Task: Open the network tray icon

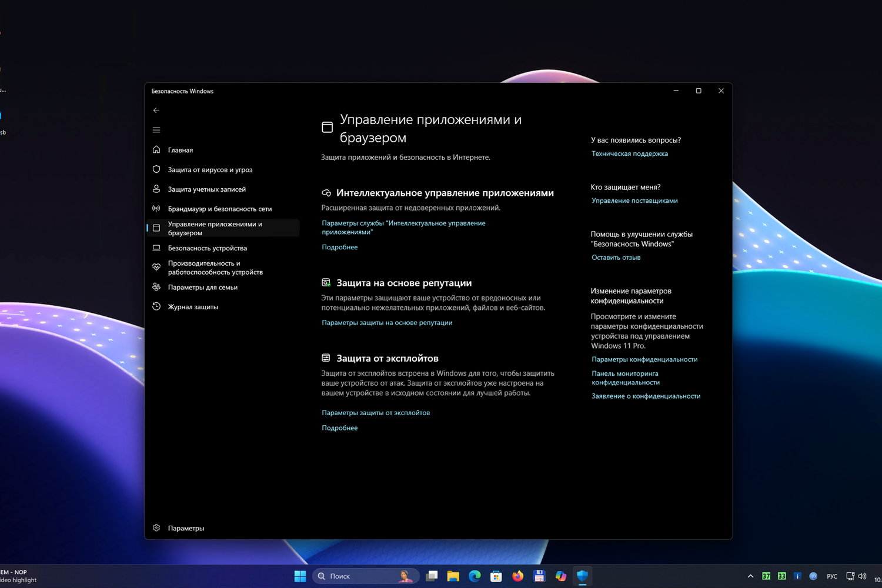Action: coord(850,576)
